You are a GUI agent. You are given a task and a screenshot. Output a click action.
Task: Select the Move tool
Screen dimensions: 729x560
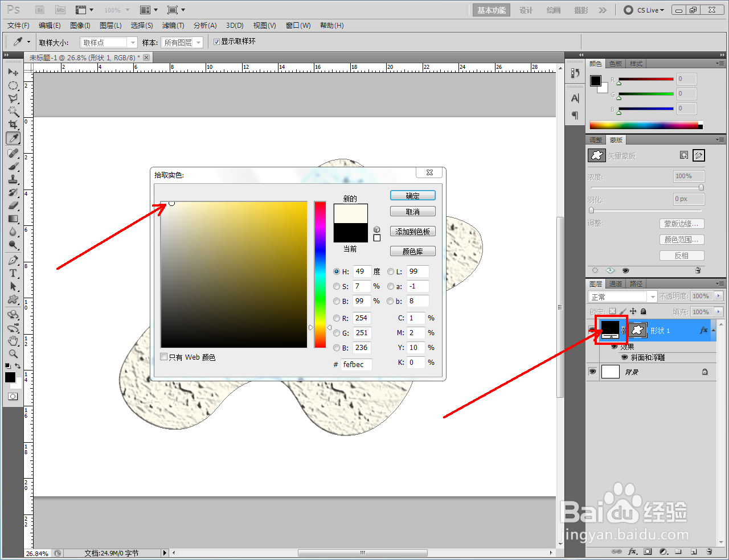click(x=13, y=72)
